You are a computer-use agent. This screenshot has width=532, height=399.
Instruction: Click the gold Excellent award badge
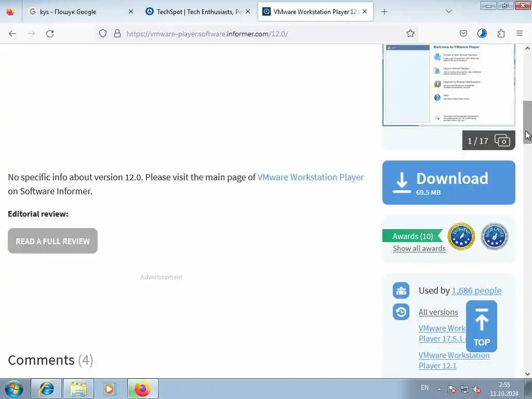461,236
